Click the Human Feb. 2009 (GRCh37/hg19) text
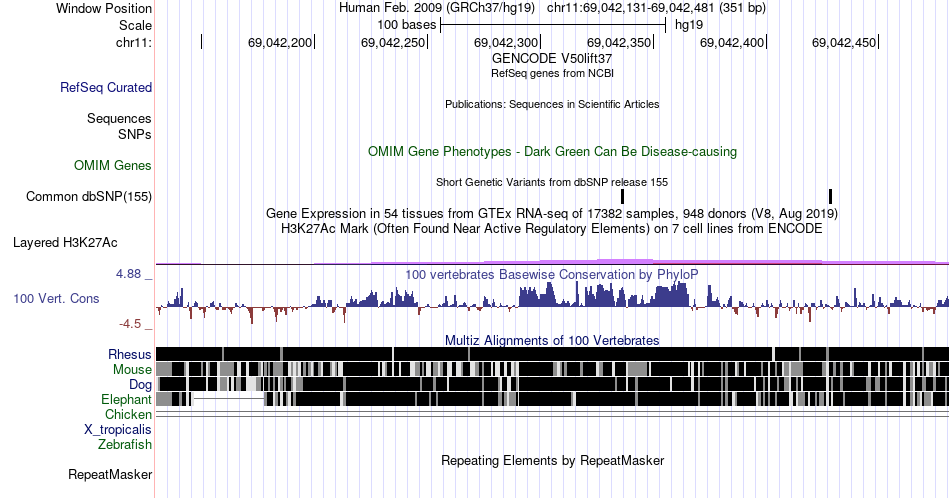 point(437,8)
